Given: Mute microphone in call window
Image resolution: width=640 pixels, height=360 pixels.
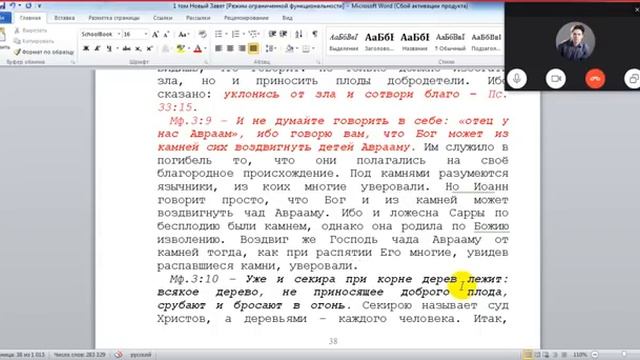Looking at the screenshot, I should pos(517,78).
